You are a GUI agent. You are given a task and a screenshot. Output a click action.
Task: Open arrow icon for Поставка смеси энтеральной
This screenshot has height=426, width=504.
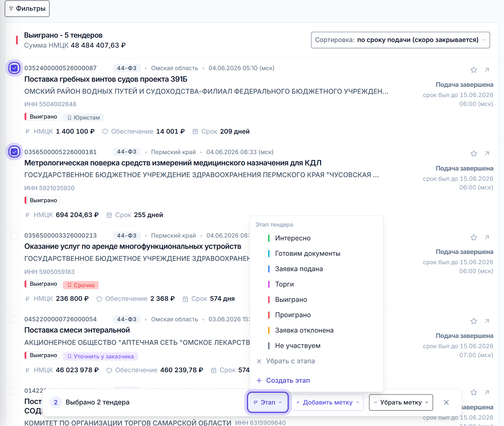(487, 321)
